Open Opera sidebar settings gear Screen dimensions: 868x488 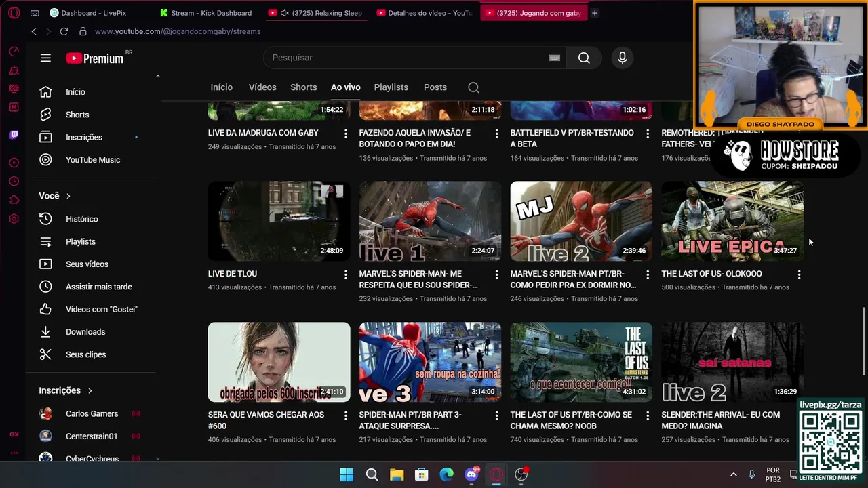click(x=14, y=219)
